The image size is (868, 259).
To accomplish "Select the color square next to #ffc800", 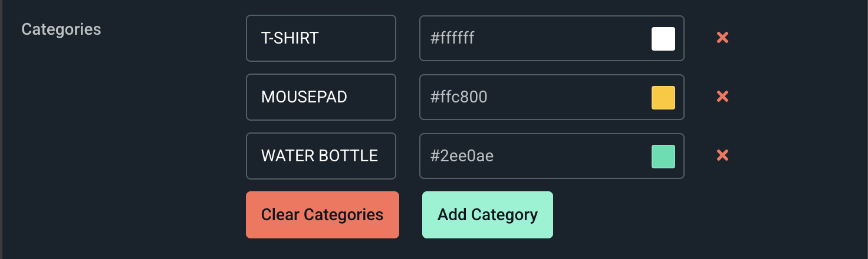I will coord(663,98).
